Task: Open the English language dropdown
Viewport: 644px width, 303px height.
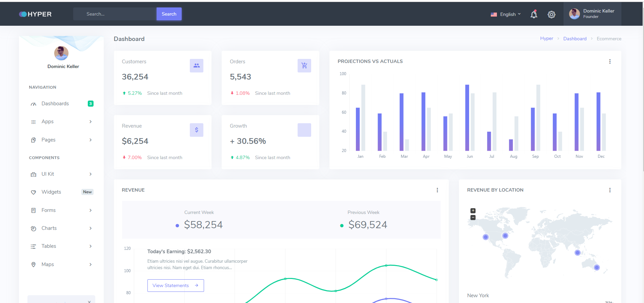Action: point(506,14)
